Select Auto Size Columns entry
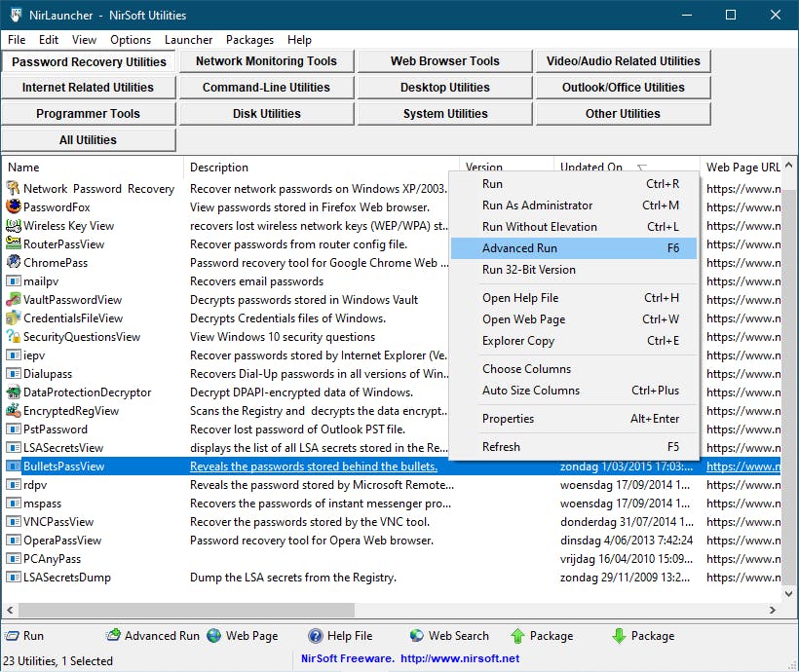This screenshot has height=672, width=799. point(574,391)
